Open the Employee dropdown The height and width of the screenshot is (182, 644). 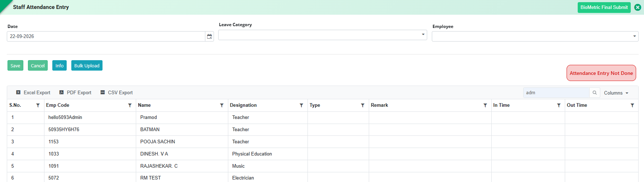pyautogui.click(x=535, y=36)
